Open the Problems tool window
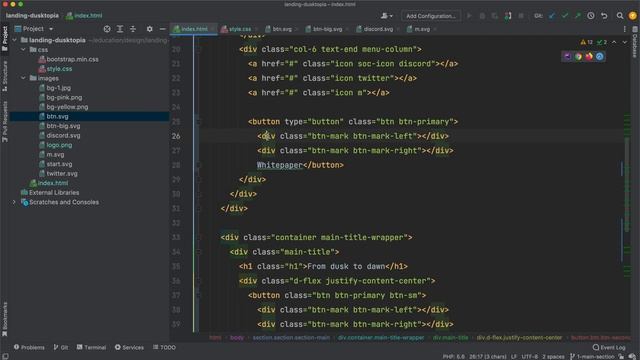 [x=29, y=347]
